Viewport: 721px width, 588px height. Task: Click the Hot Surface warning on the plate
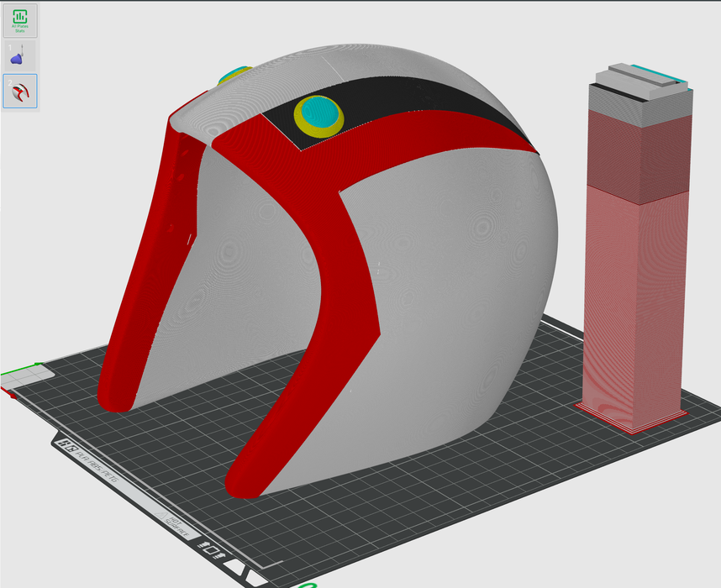coord(177,527)
